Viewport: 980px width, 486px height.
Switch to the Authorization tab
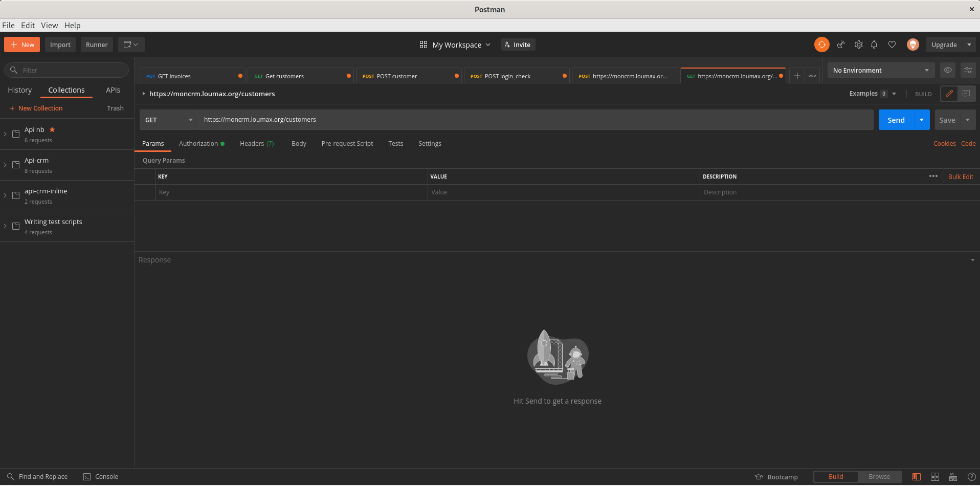click(198, 144)
